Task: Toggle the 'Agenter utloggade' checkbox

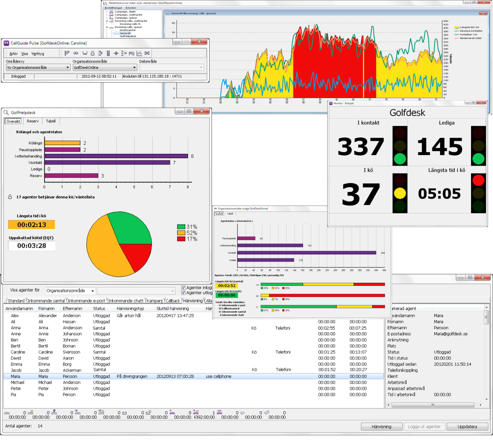Action: click(x=184, y=293)
